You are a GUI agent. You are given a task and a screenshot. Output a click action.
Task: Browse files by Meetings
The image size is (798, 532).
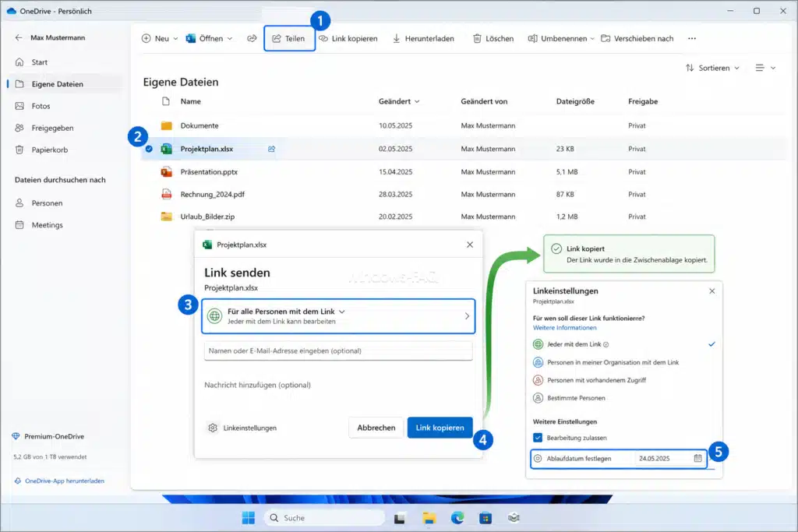[x=40, y=225]
